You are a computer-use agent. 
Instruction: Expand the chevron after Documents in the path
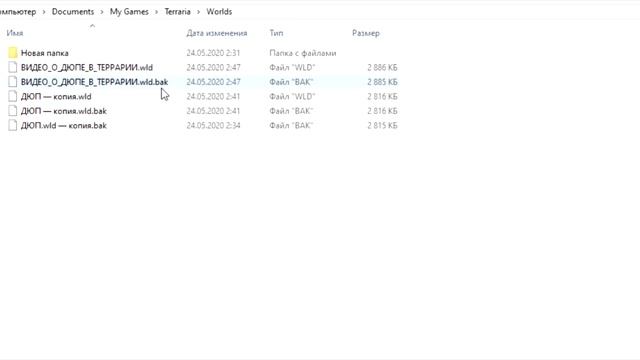(x=102, y=12)
